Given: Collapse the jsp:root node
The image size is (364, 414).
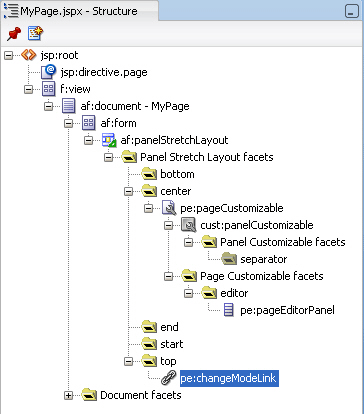Looking at the screenshot, I should coord(9,55).
